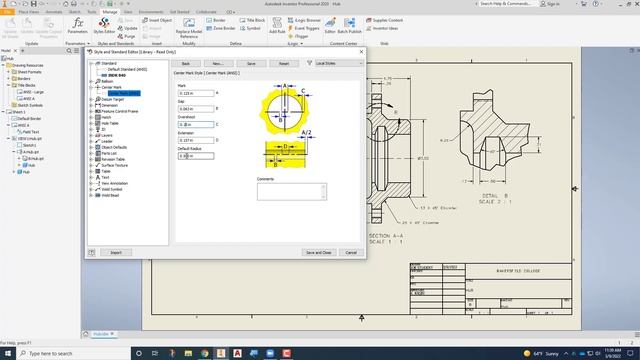Expand the Balloon style node
The width and height of the screenshot is (640, 360).
[91, 81]
